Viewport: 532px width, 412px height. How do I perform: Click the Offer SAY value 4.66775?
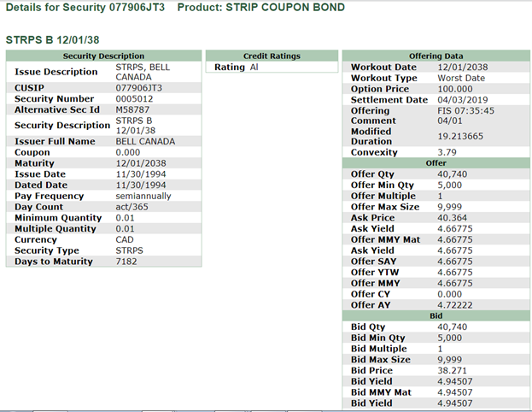[x=454, y=262]
